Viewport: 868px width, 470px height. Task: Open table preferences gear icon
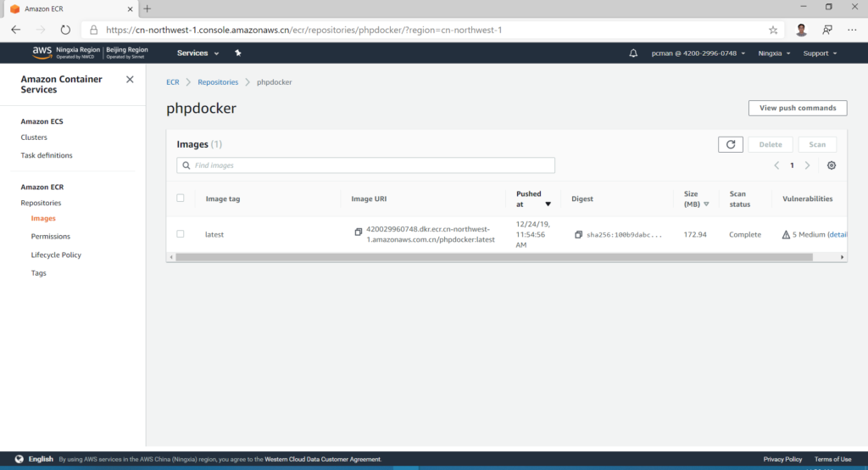point(832,165)
